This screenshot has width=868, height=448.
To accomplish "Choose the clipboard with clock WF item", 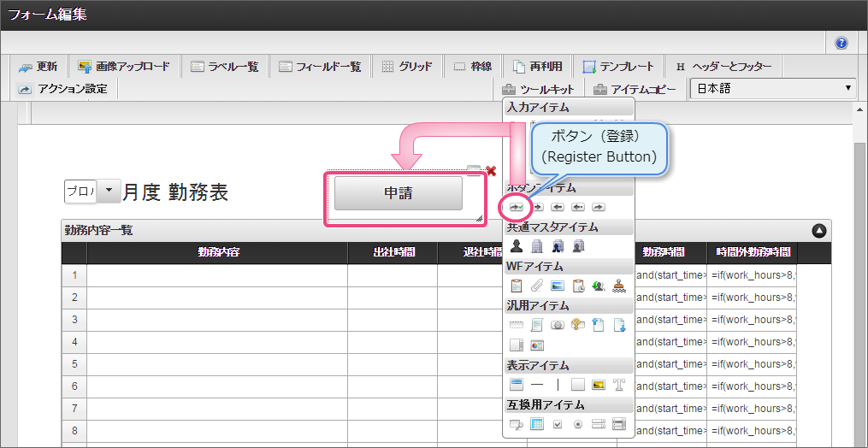I will point(578,286).
